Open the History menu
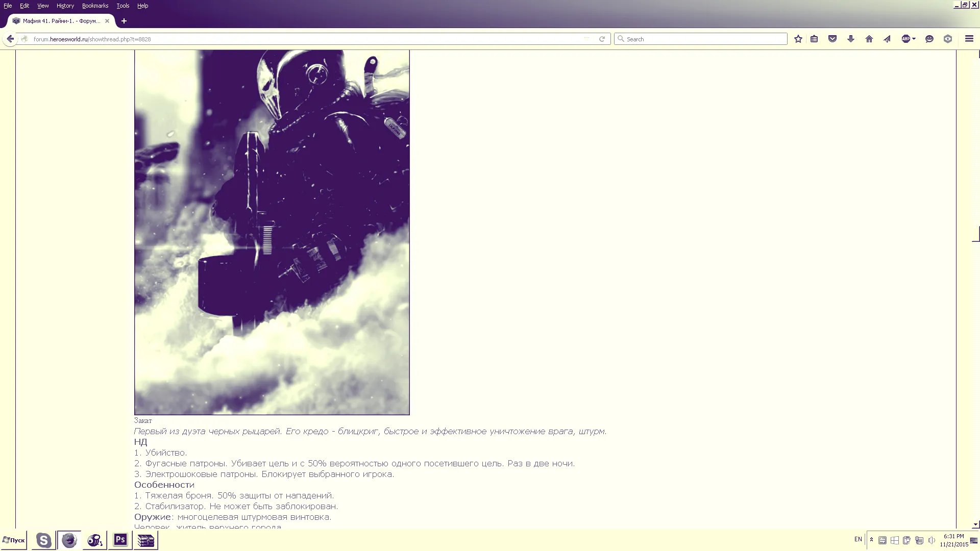Screen dimensions: 980x551 pyautogui.click(x=65, y=6)
